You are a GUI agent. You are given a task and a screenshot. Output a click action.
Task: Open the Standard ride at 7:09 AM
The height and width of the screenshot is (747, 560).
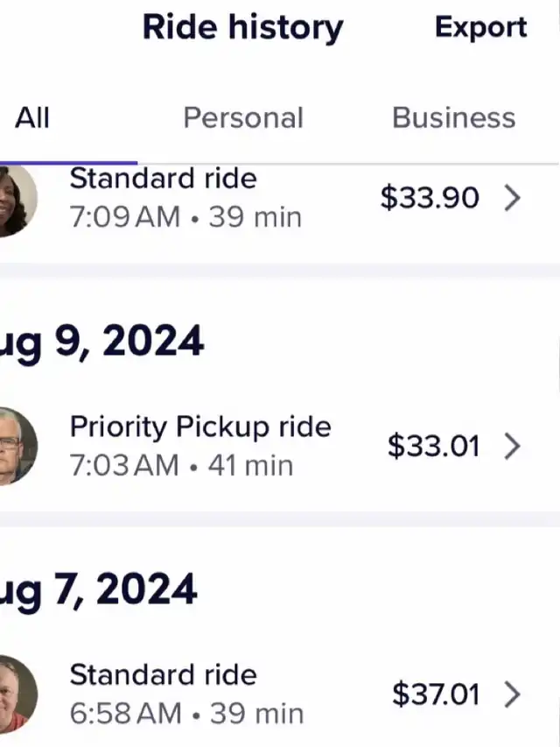coord(164,180)
